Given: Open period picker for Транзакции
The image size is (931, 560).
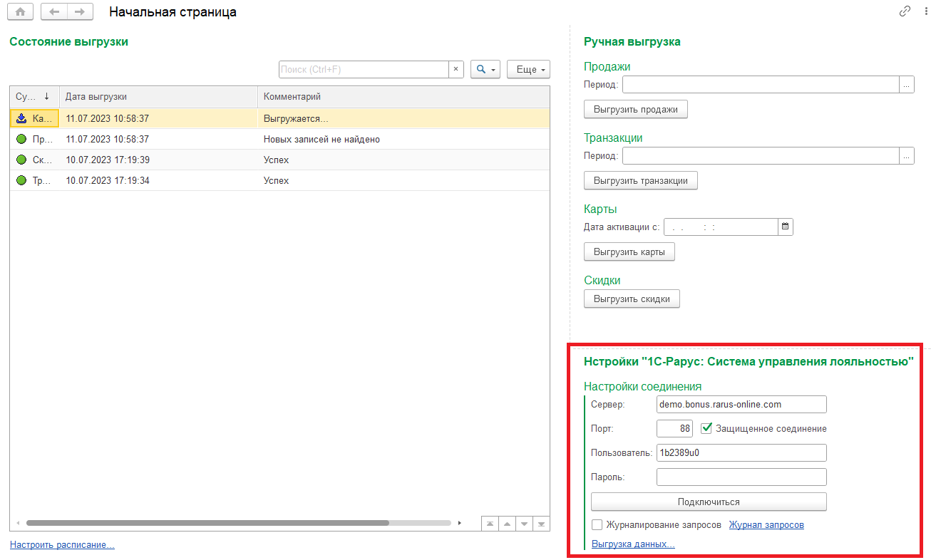Looking at the screenshot, I should point(907,156).
